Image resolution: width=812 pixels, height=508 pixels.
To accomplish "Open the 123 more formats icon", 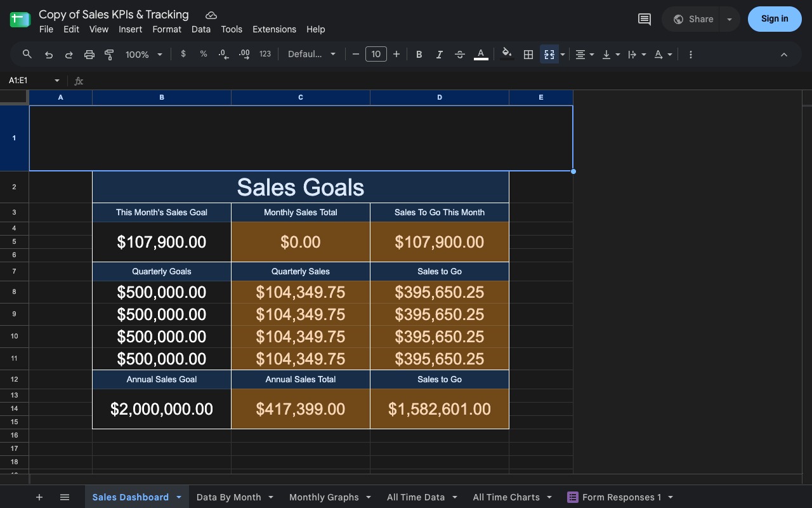I will point(265,54).
